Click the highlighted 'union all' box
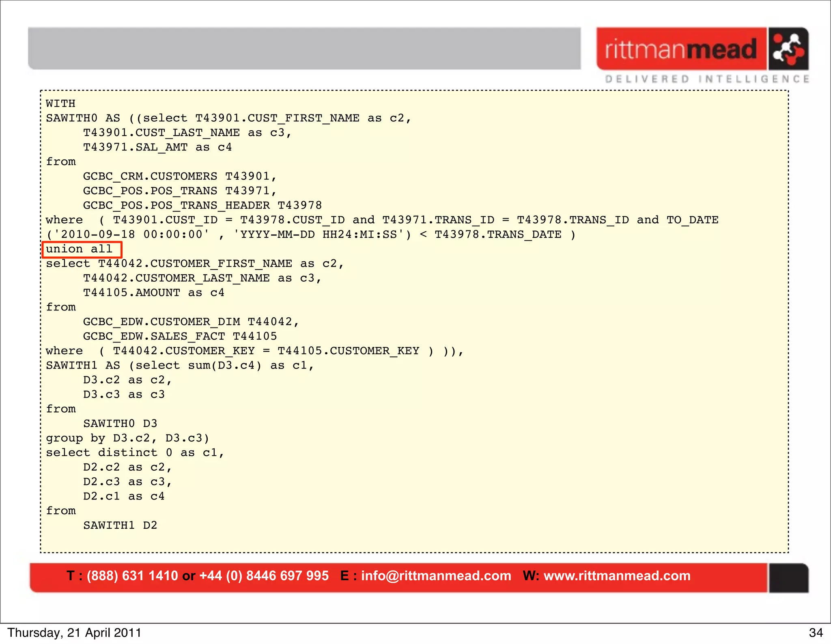The width and height of the screenshot is (831, 644). [x=82, y=249]
